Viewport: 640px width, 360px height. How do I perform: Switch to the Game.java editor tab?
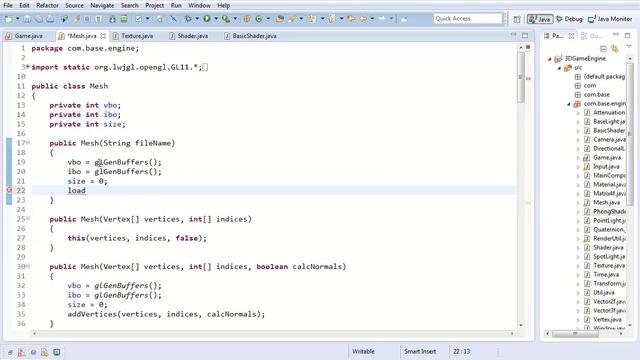point(24,36)
